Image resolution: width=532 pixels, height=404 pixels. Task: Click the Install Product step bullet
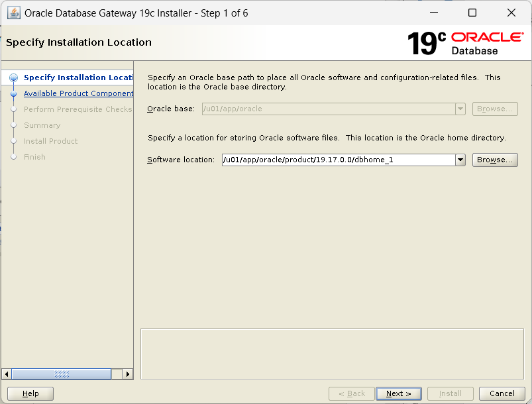pyautogui.click(x=13, y=141)
